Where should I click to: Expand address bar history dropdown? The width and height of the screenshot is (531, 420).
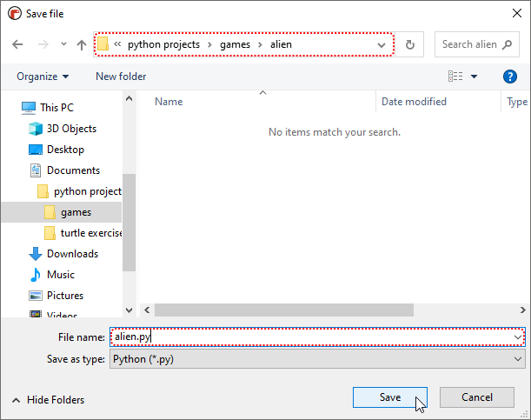[382, 44]
